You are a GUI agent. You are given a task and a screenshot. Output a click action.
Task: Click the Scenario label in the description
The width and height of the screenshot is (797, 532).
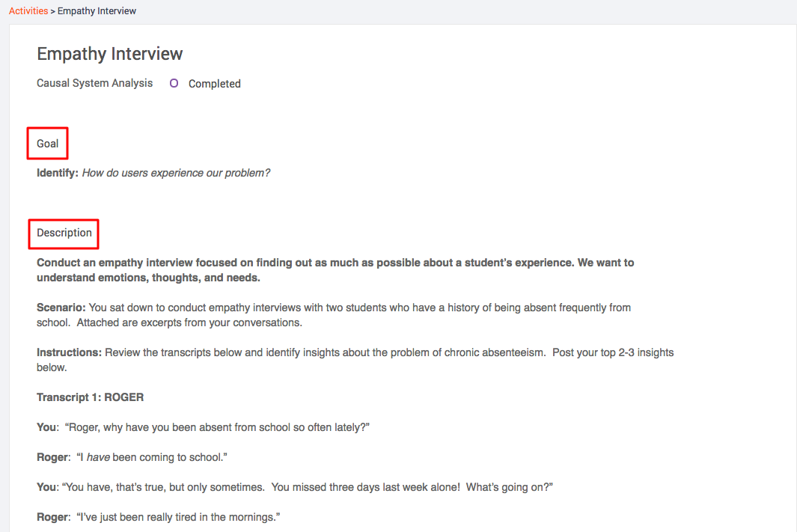coord(61,308)
